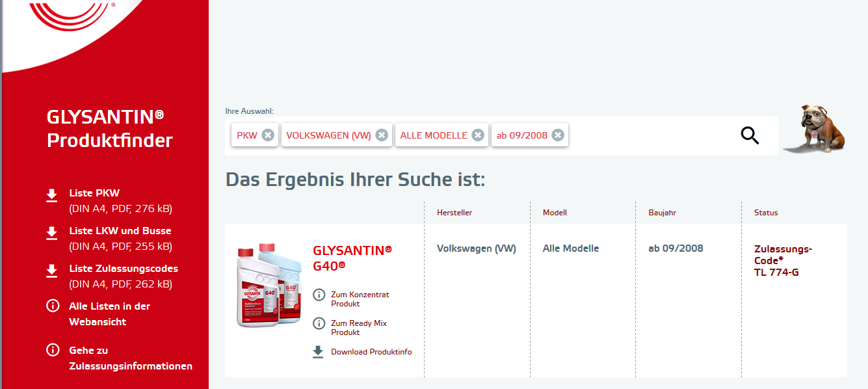This screenshot has width=868, height=389.
Task: Open the GLYSANTIN G40 product title
Action: pyautogui.click(x=352, y=257)
